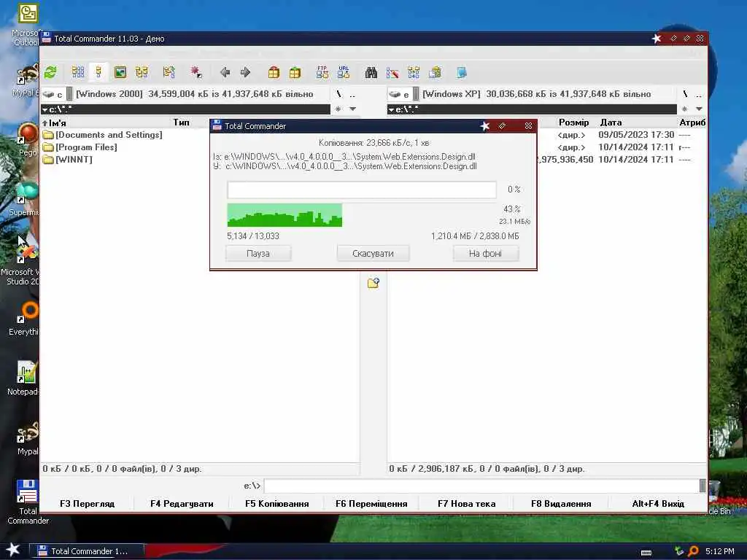Open Total Commander desktop shortcut
Viewport: 747px width, 560px height.
click(x=28, y=502)
